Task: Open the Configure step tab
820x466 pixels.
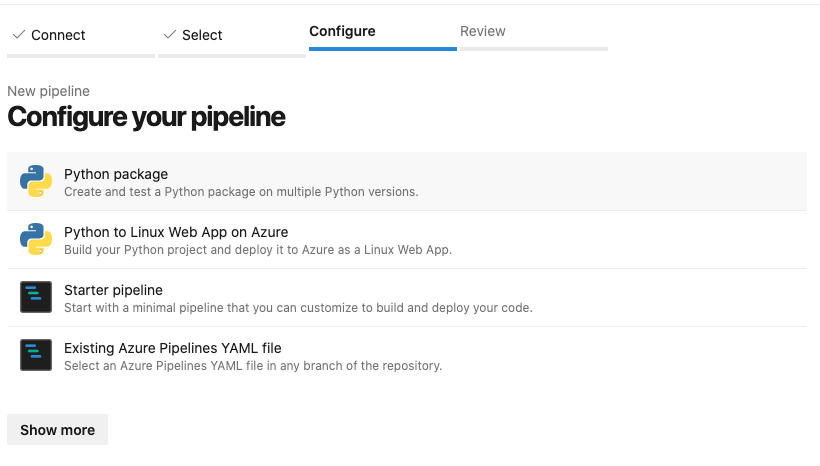Action: tap(342, 31)
